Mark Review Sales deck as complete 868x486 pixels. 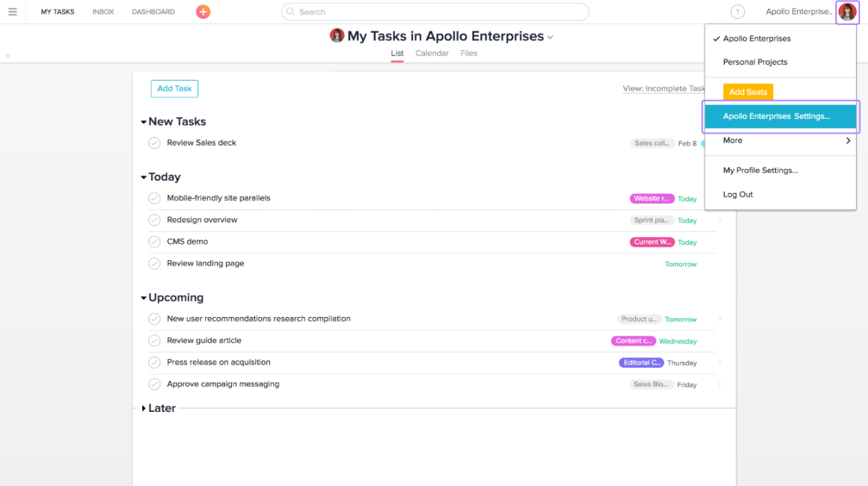[154, 142]
